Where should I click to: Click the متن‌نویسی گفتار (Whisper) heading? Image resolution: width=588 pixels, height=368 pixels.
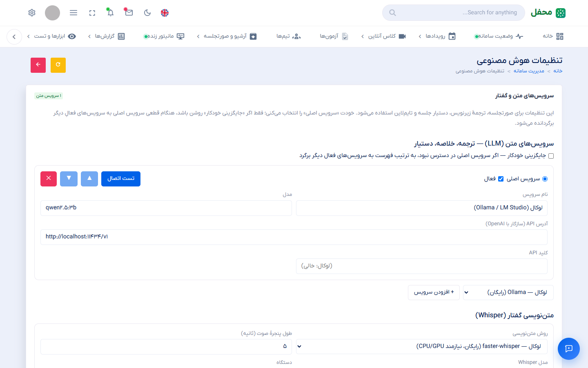(x=514, y=315)
